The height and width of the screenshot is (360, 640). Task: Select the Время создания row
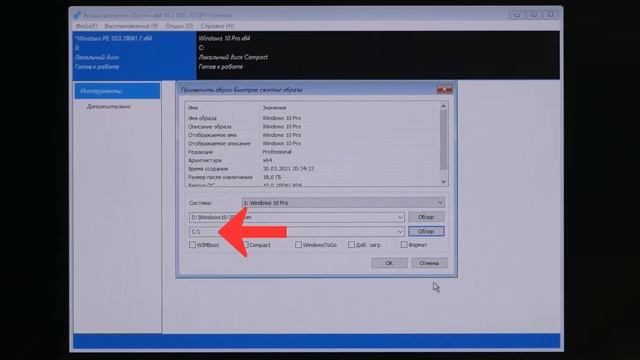[312, 169]
